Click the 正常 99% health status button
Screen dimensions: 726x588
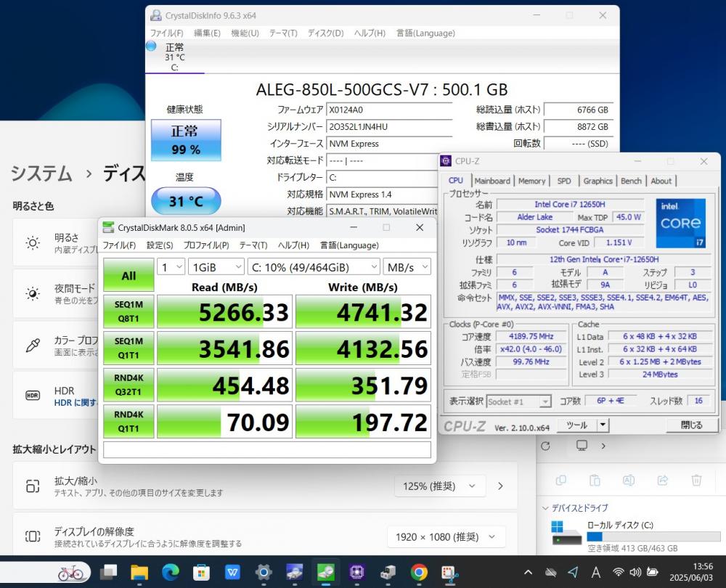[186, 140]
